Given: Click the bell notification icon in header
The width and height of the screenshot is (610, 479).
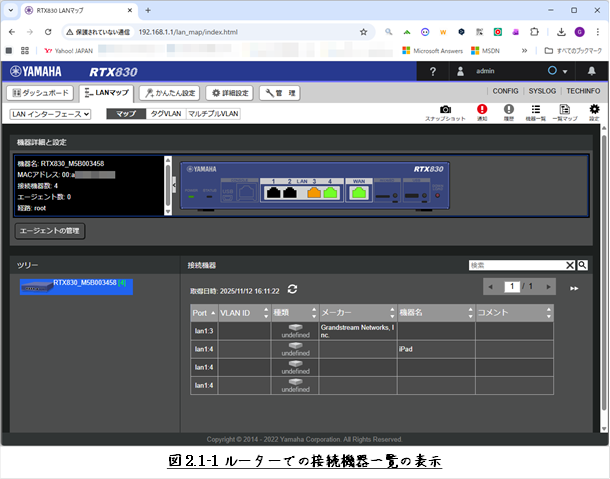Looking at the screenshot, I should click(x=591, y=71).
